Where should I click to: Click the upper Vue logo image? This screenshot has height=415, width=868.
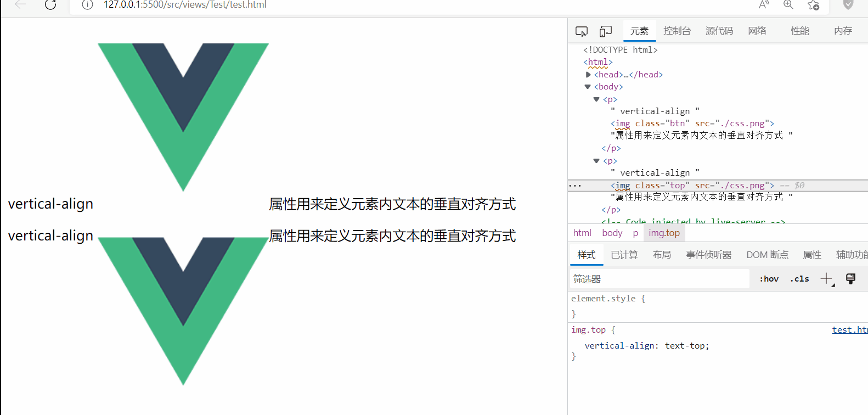(x=183, y=117)
